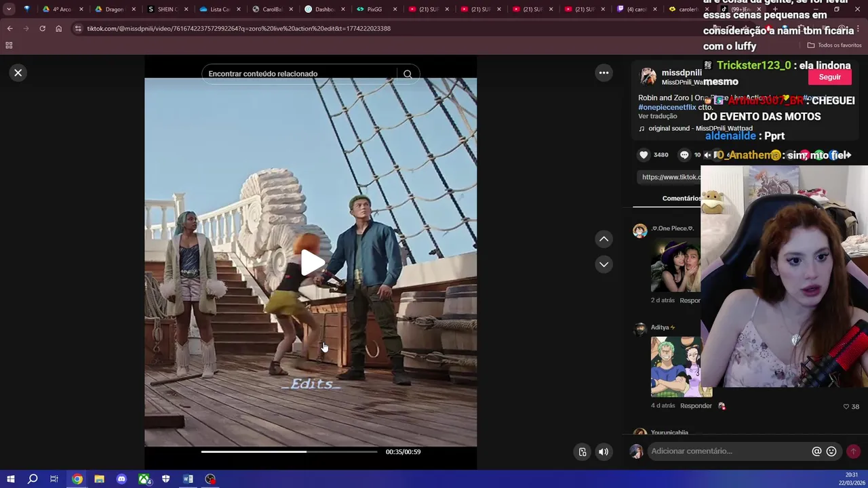
Task: Follow the creator with Seguir button
Action: coord(829,77)
